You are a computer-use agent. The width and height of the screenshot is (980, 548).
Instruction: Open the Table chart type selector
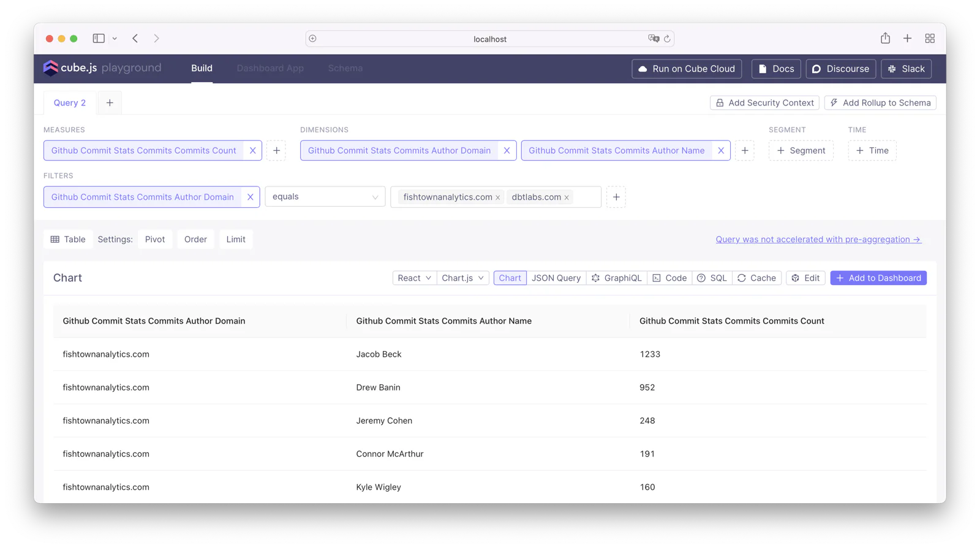pyautogui.click(x=68, y=240)
